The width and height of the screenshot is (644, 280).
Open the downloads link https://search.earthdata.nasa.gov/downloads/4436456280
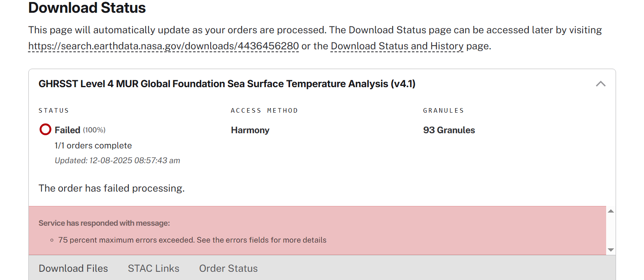pos(163,46)
